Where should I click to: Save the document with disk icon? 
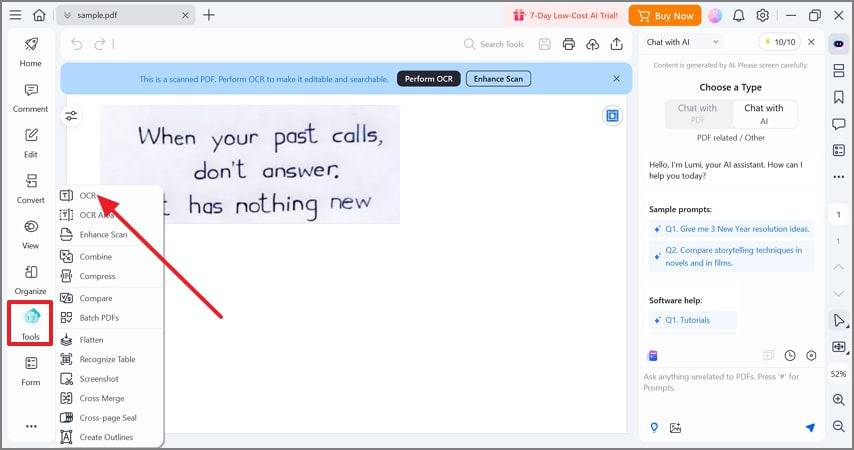pyautogui.click(x=545, y=44)
